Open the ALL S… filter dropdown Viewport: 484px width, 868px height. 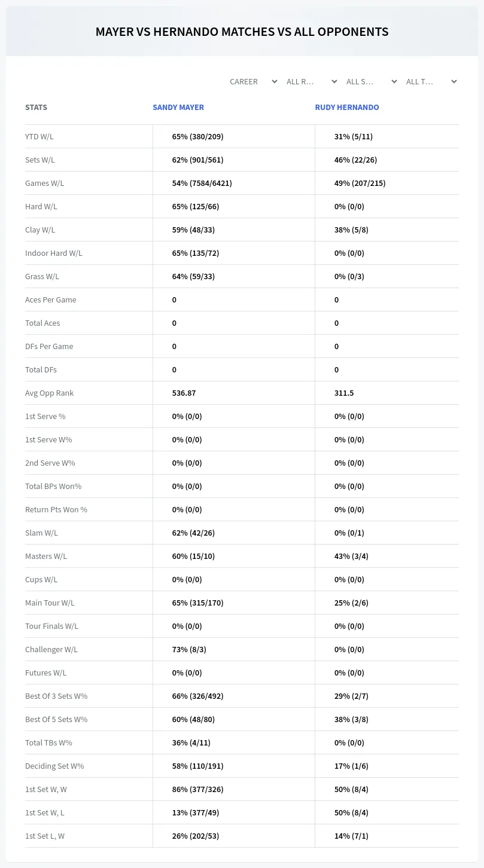coord(371,81)
